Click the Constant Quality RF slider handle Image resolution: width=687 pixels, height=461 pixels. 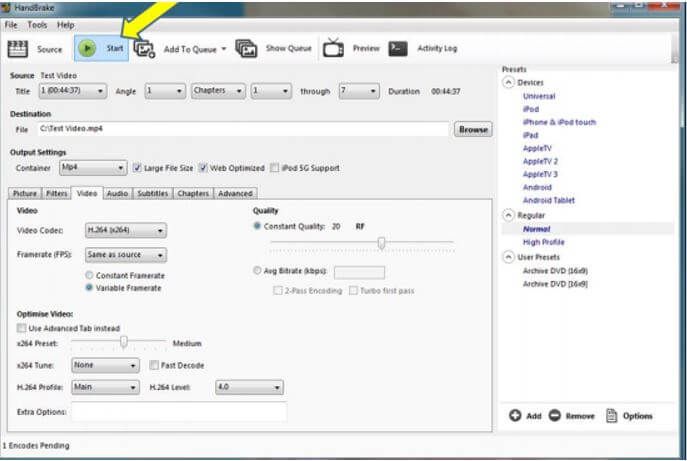[x=381, y=243]
